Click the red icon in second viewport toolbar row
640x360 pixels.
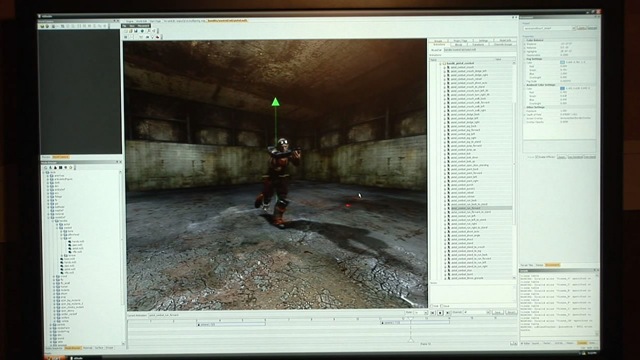(158, 37)
